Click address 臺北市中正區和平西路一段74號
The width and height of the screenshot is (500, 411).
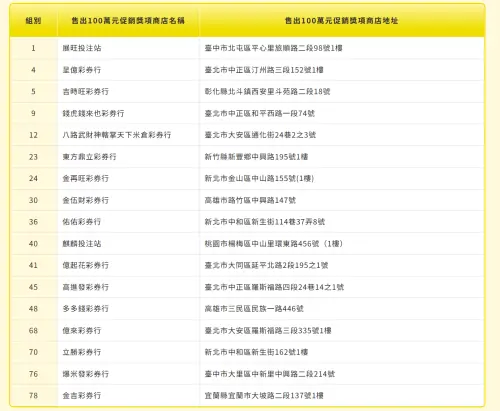[x=260, y=113]
